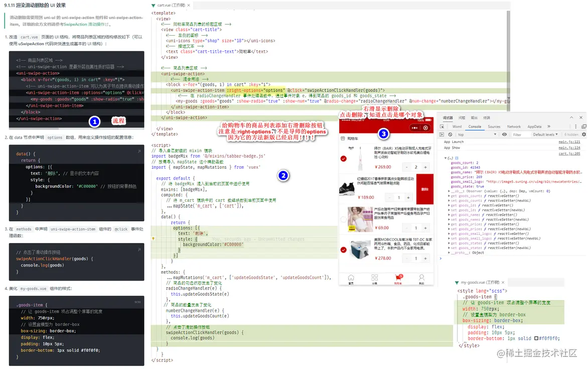Activate the DevTools element inspector icon

tap(442, 127)
